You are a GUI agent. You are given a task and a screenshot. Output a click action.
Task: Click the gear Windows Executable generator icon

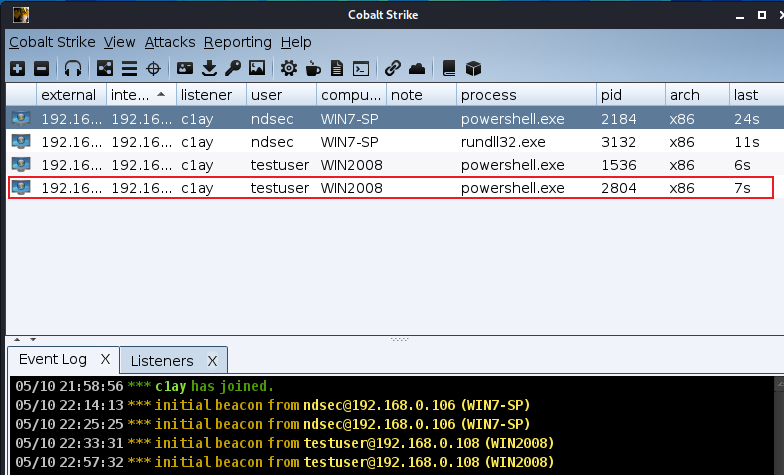(x=288, y=68)
